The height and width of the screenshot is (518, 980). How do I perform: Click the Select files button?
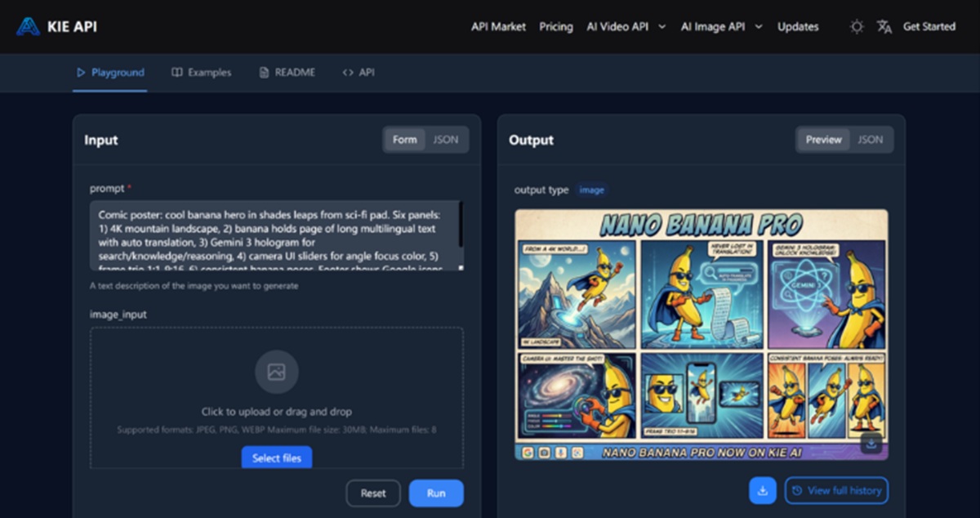pos(277,458)
